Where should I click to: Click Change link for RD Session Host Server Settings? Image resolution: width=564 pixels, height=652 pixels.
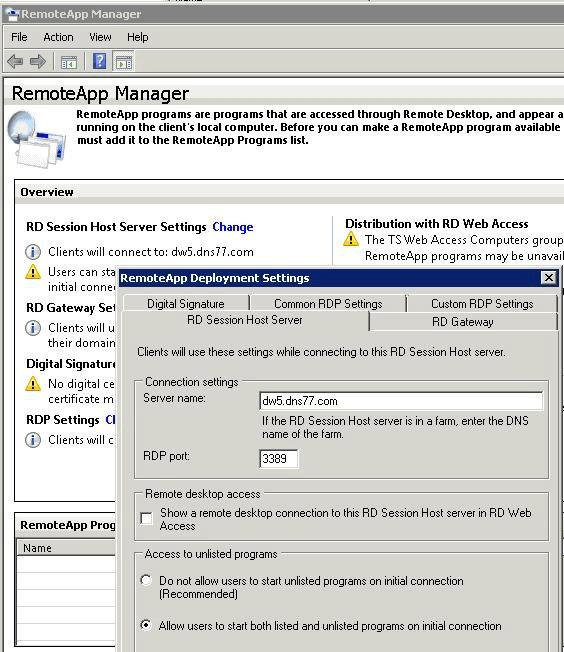233,227
